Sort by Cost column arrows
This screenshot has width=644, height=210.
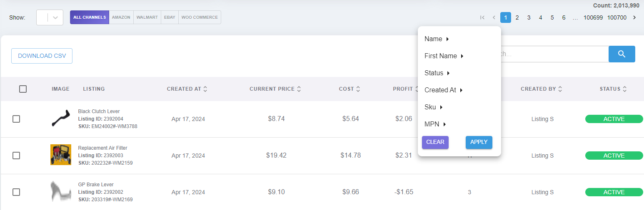click(x=358, y=89)
